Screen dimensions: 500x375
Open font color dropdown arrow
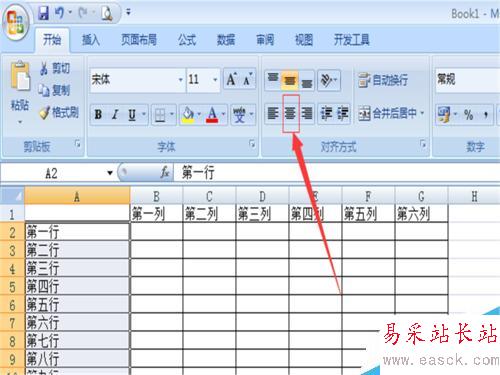[223, 115]
